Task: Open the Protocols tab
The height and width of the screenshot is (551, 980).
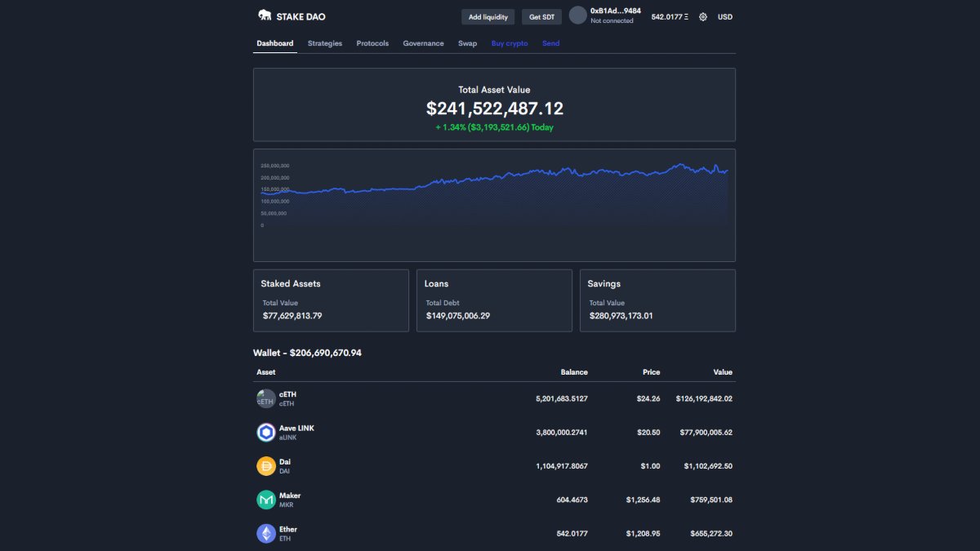Action: pyautogui.click(x=372, y=43)
